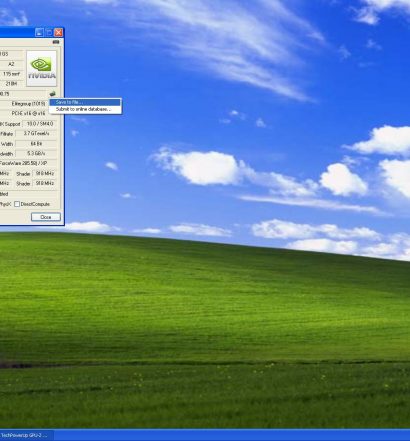410x441 pixels.
Task: Click the upper Shader clock MHz value
Action: [45, 174]
